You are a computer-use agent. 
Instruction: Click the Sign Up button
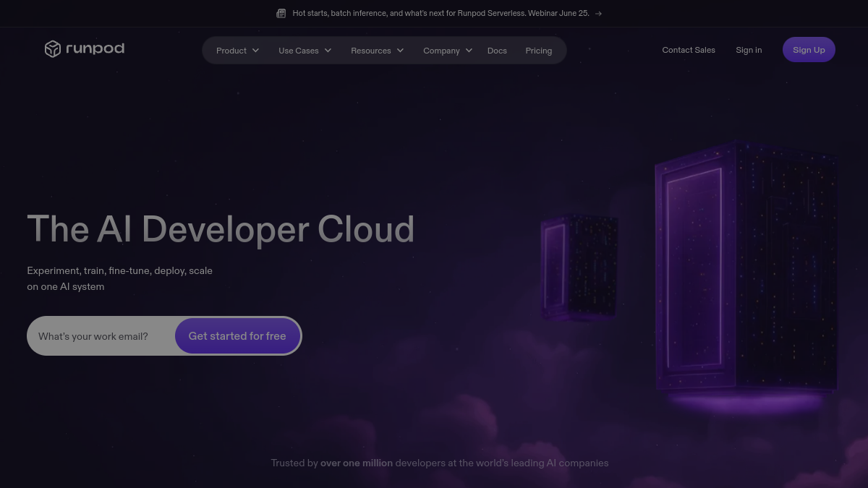(809, 50)
